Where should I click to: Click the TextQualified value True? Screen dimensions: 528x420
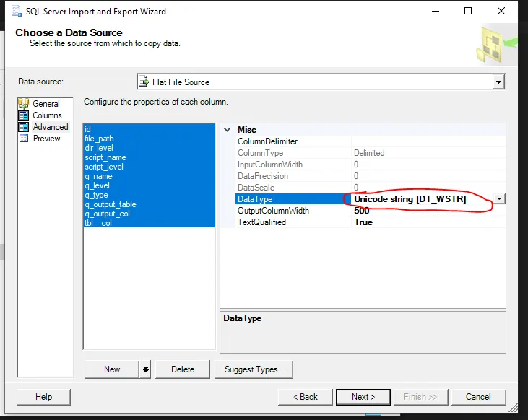pyautogui.click(x=363, y=222)
